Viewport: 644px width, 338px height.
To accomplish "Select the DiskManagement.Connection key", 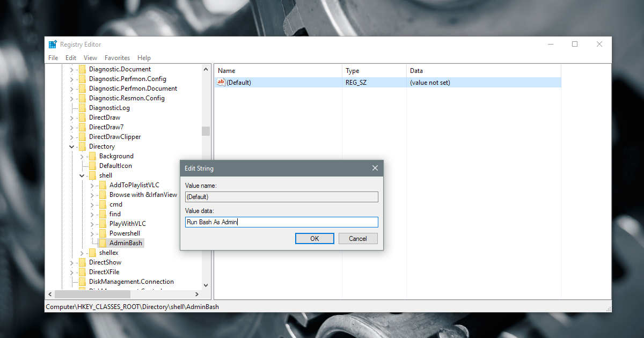I will [x=131, y=282].
